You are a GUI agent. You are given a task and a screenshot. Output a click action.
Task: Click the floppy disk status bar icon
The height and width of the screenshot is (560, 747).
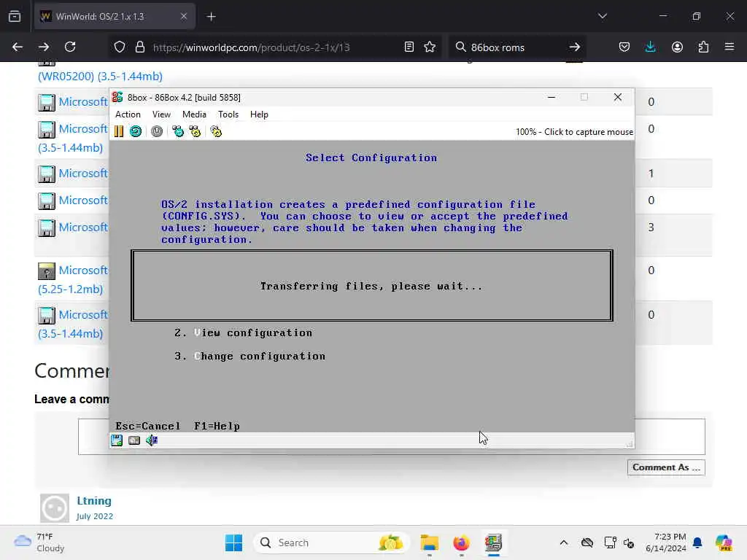pos(117,440)
